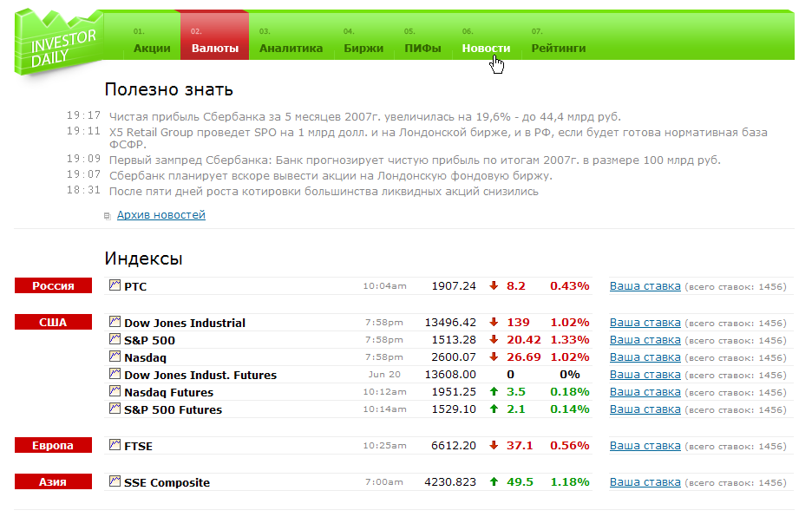Open the S&P 500 chart icon
This screenshot has height=530, width=812.
(x=115, y=339)
